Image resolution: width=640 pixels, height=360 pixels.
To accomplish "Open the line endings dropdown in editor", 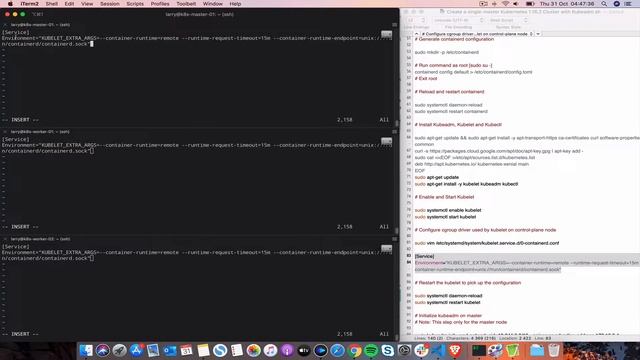I will [x=416, y=20].
